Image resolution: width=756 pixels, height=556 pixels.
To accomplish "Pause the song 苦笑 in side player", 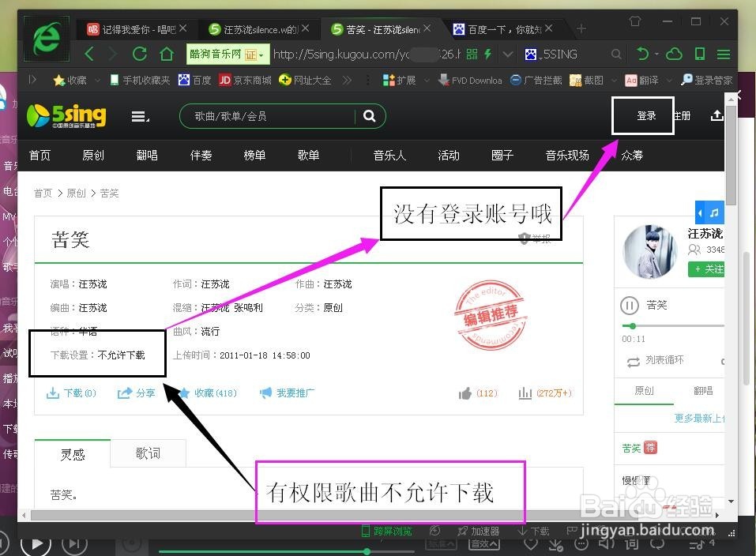I will coord(629,305).
